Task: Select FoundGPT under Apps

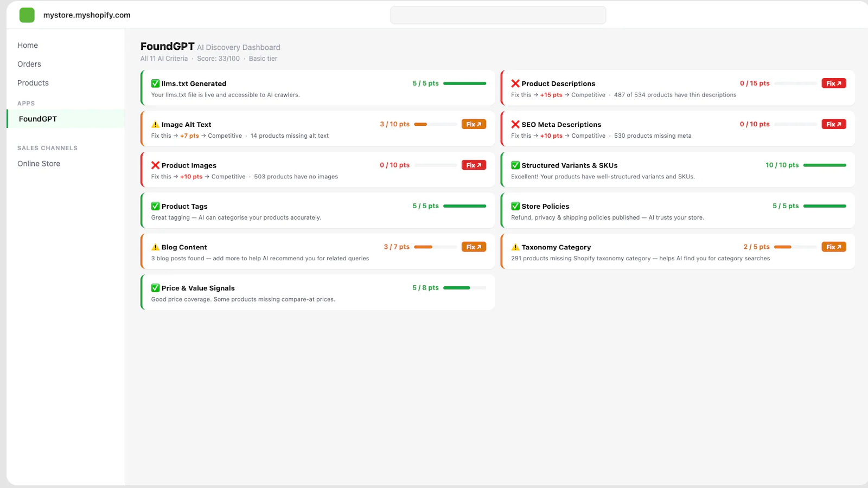Action: tap(38, 118)
